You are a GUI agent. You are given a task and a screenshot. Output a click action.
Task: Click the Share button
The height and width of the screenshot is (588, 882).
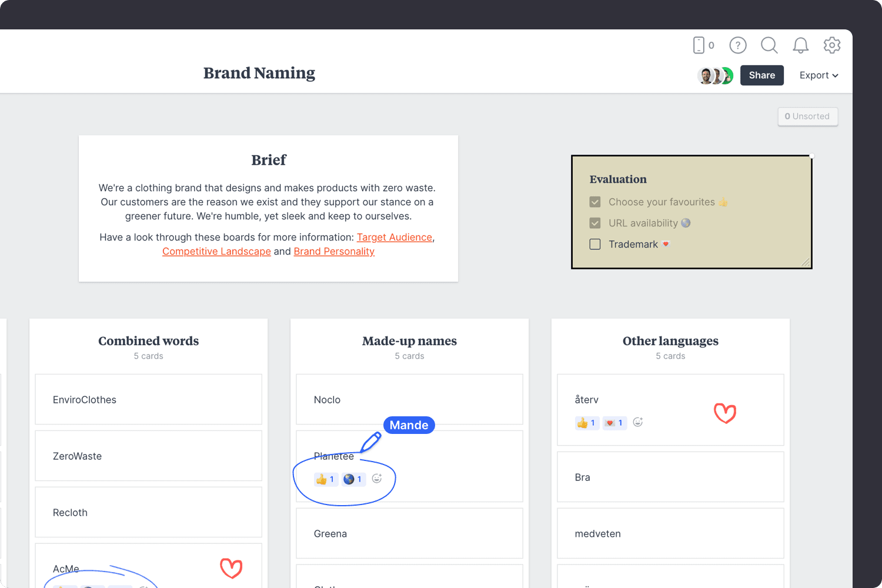tap(762, 75)
